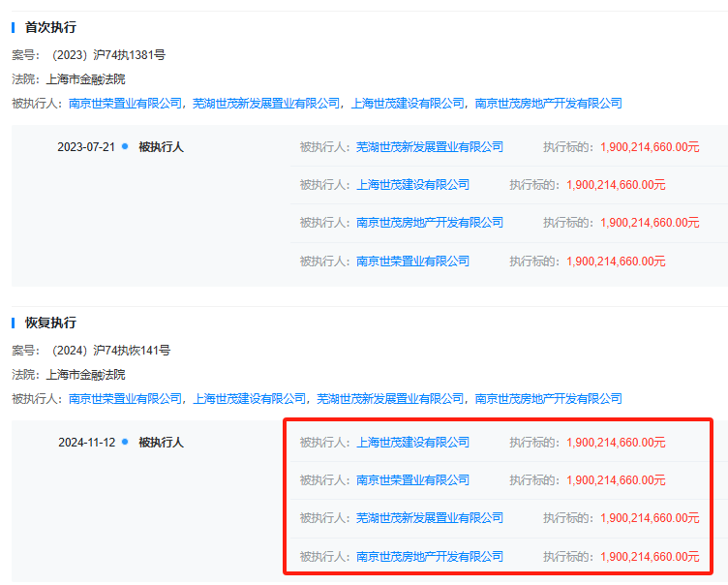
Task: Click amount in 2024-11-12 芜湖世茂新发展置业 row
Action: click(x=650, y=517)
